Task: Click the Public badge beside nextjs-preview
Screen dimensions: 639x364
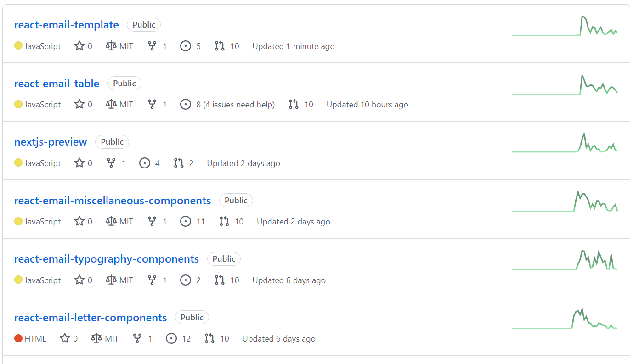Action: point(112,142)
